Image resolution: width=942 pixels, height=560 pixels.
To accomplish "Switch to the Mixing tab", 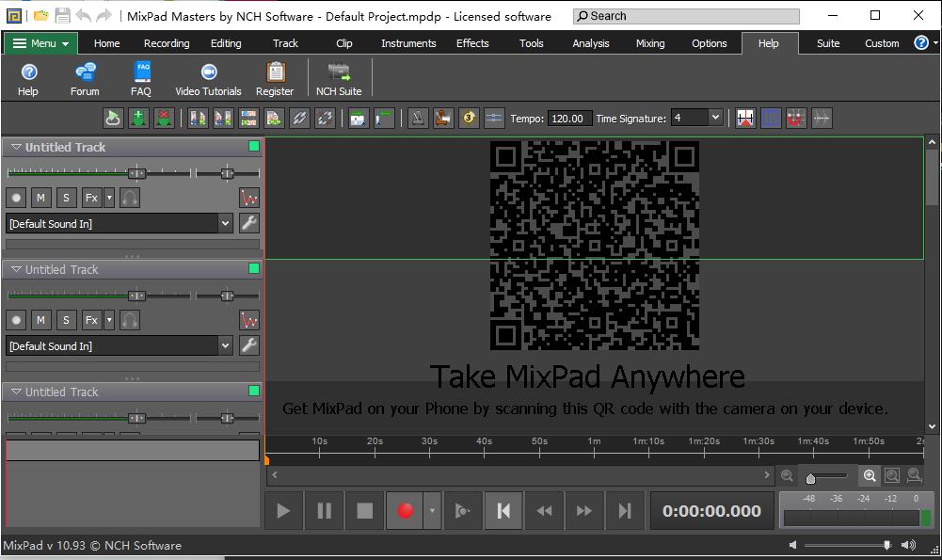I will (649, 42).
